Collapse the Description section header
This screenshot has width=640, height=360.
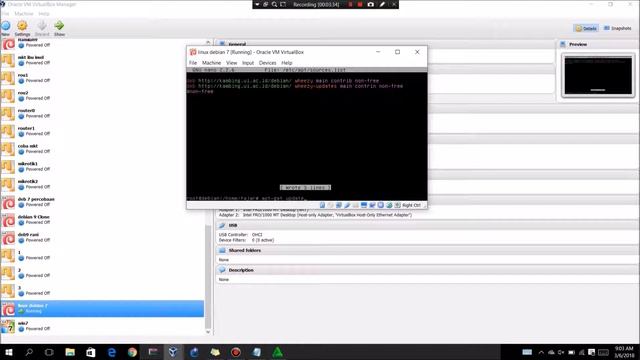click(x=427, y=270)
